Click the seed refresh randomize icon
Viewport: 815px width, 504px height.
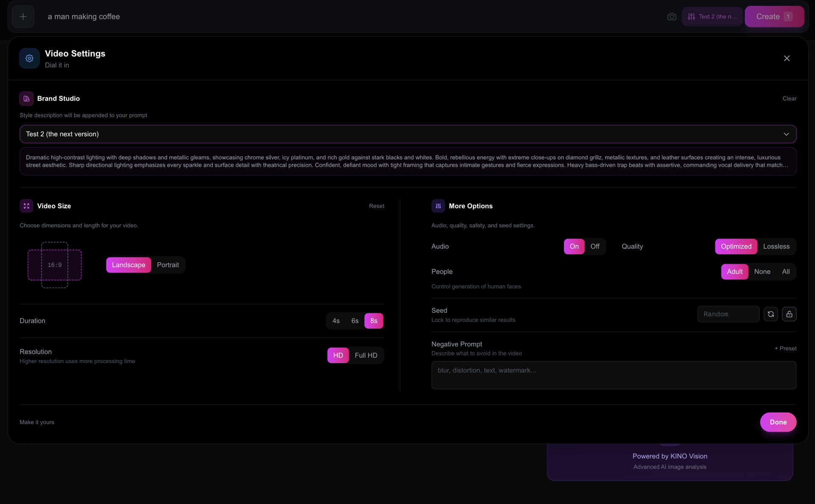770,314
